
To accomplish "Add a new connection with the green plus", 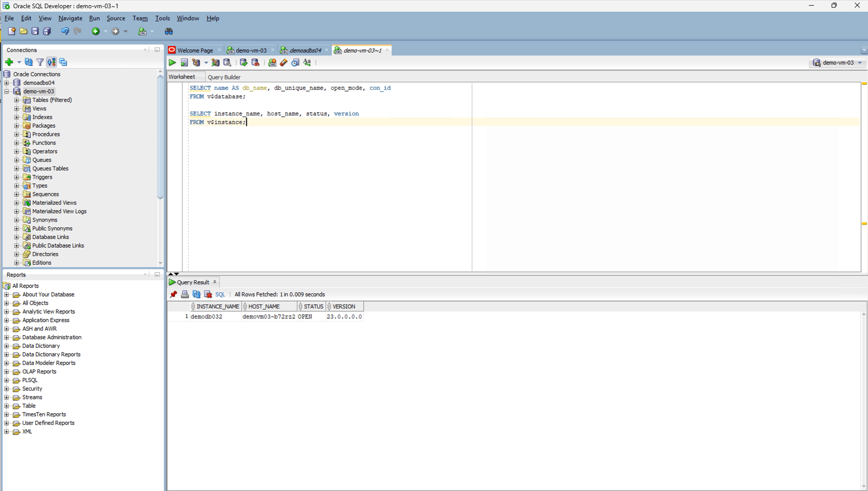I will coord(9,62).
